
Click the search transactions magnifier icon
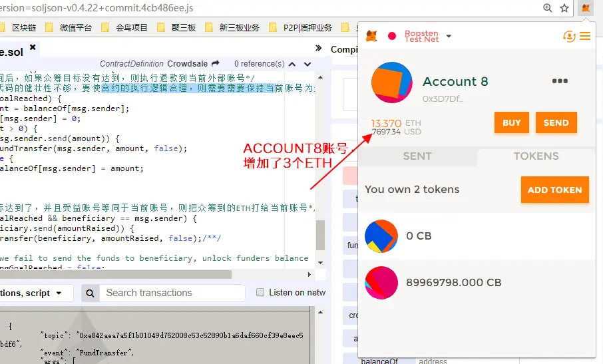point(90,293)
